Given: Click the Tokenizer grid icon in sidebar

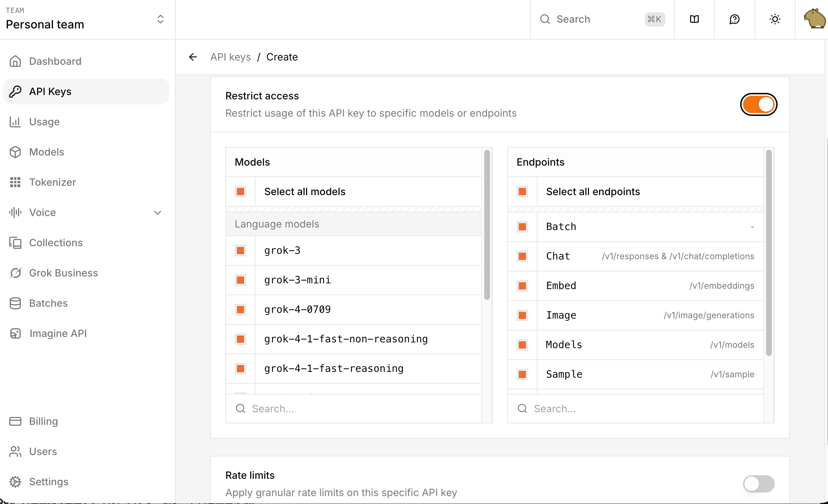Looking at the screenshot, I should [15, 182].
